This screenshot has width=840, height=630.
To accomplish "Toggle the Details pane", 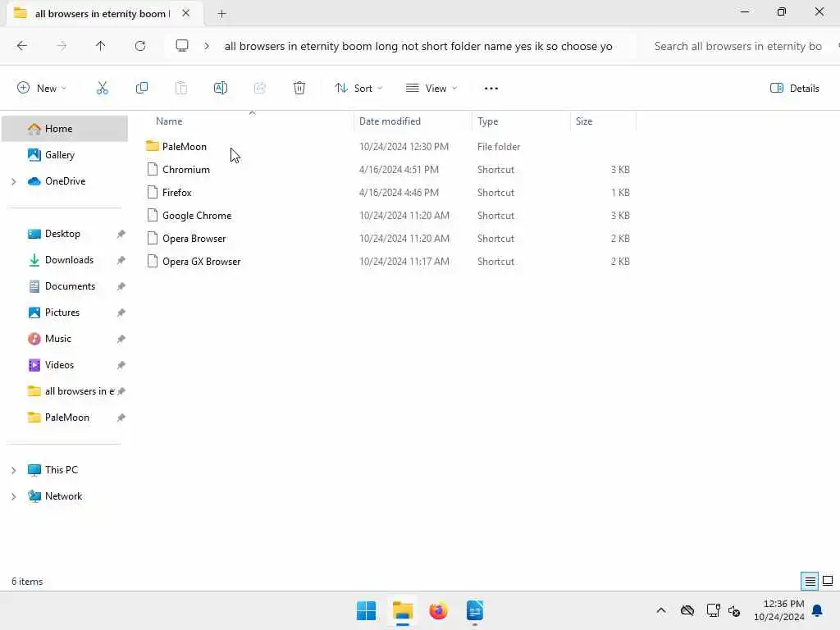I will pyautogui.click(x=794, y=89).
